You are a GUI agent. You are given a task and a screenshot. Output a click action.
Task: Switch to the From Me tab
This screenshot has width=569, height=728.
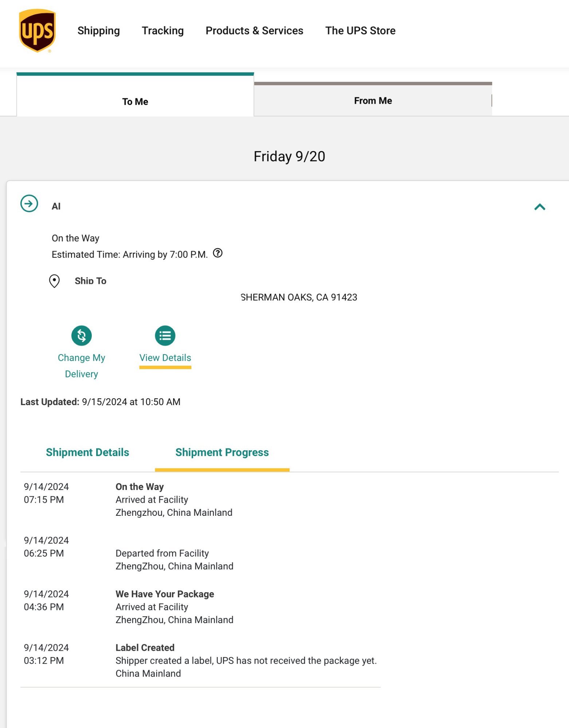pyautogui.click(x=373, y=100)
